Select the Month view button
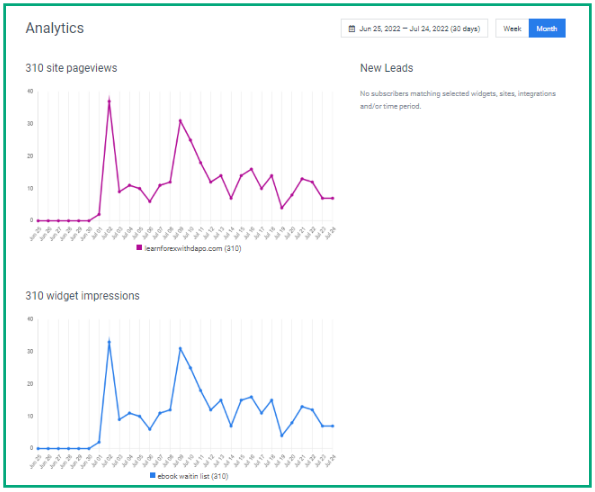 [x=547, y=28]
